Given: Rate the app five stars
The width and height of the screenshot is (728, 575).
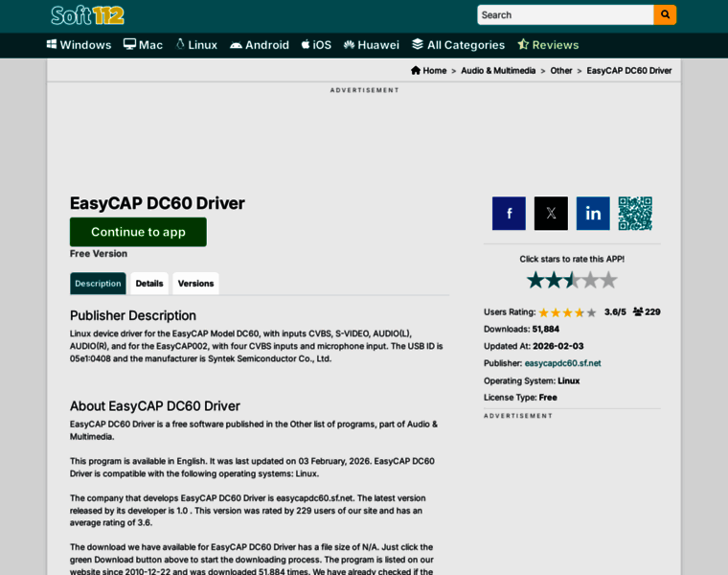Looking at the screenshot, I should (x=608, y=280).
